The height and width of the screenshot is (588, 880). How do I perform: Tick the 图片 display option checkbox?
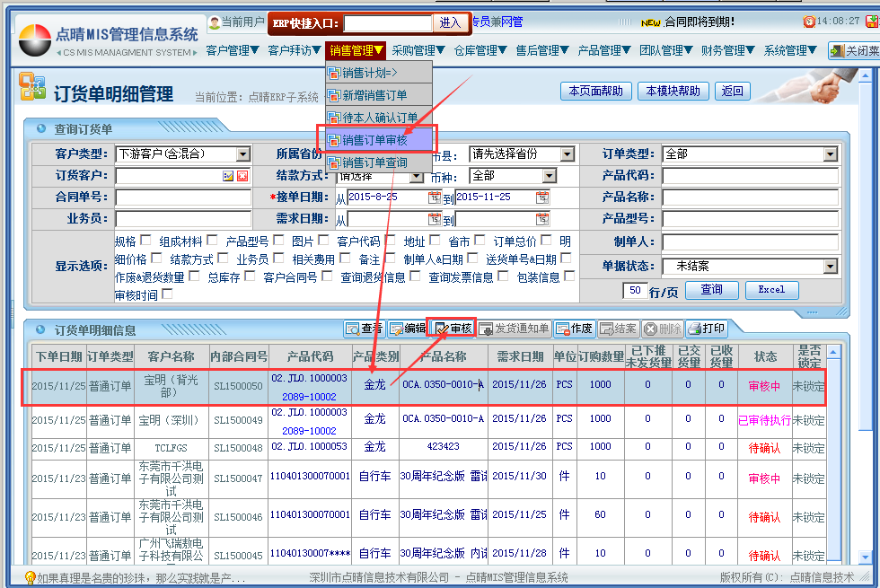322,241
